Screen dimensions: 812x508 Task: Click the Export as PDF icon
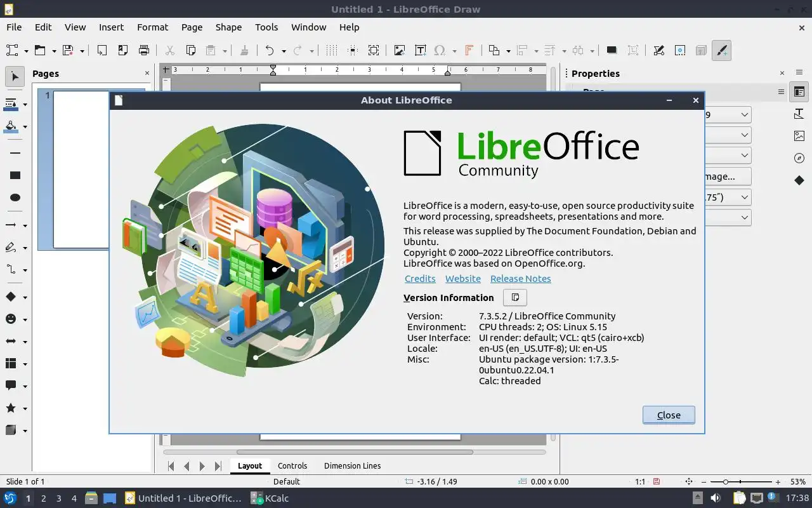tap(122, 50)
